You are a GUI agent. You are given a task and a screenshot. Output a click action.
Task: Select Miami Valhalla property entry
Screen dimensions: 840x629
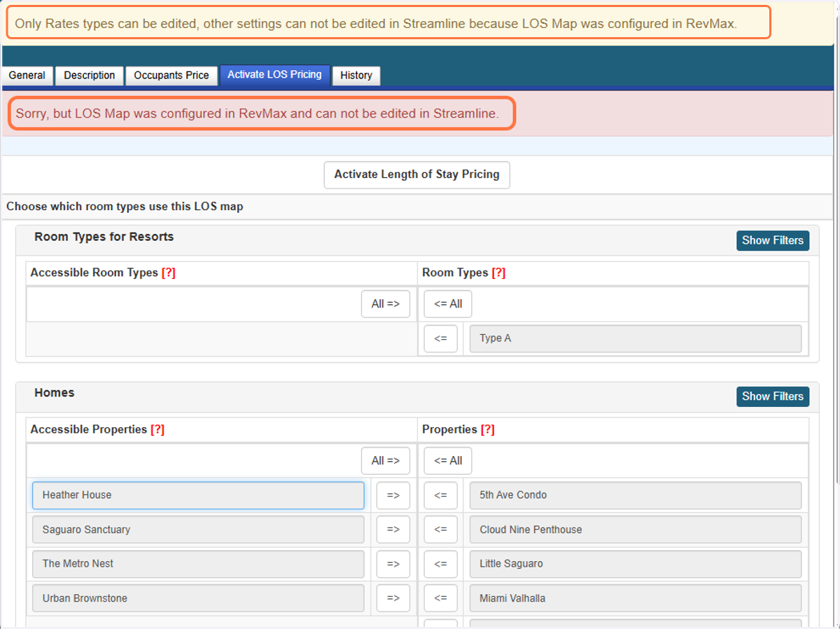pyautogui.click(x=636, y=598)
